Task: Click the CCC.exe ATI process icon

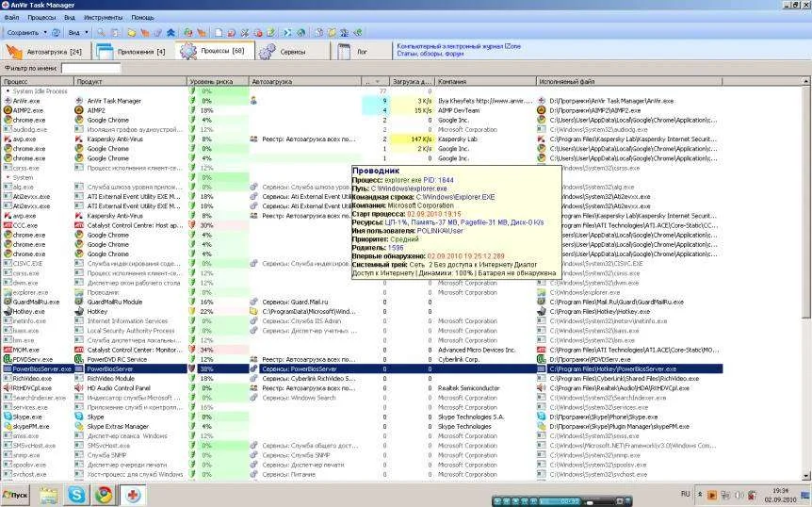Action: 8,225
